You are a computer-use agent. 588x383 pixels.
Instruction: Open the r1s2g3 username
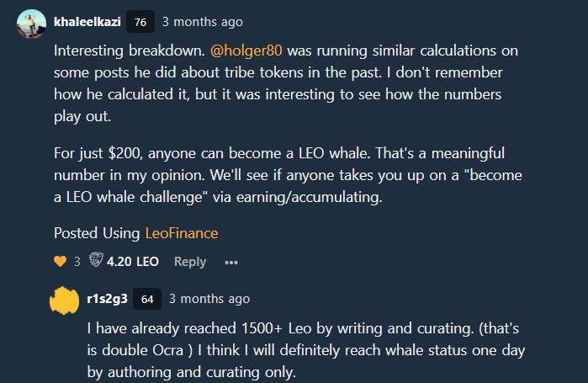[x=107, y=299]
